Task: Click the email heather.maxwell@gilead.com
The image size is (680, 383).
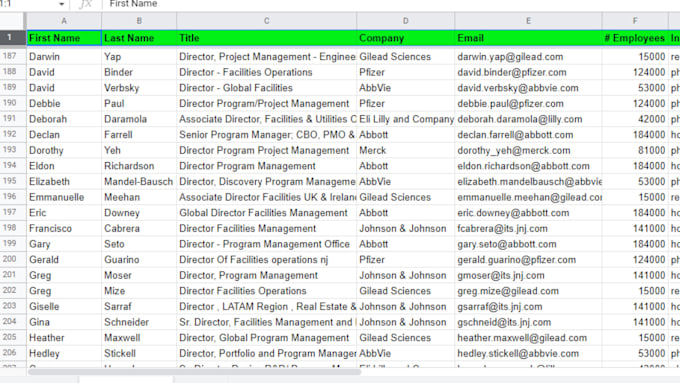Action: click(528, 338)
